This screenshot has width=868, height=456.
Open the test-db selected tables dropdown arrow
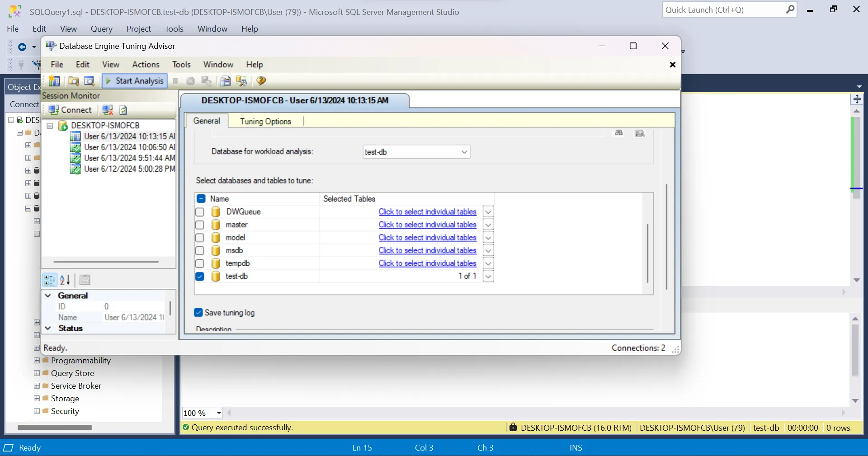click(488, 276)
